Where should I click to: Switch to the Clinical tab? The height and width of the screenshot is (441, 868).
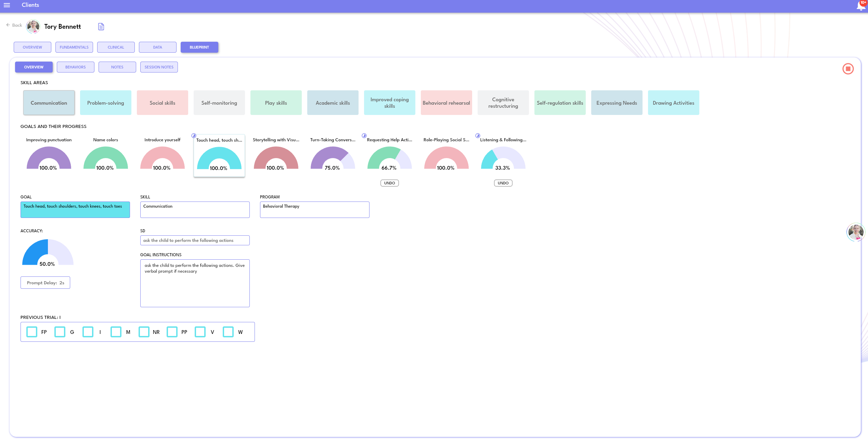click(x=116, y=47)
